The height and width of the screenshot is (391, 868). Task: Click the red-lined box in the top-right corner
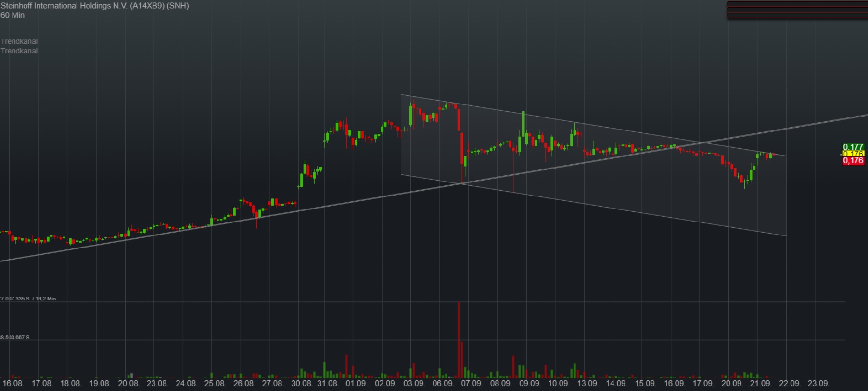tap(797, 10)
